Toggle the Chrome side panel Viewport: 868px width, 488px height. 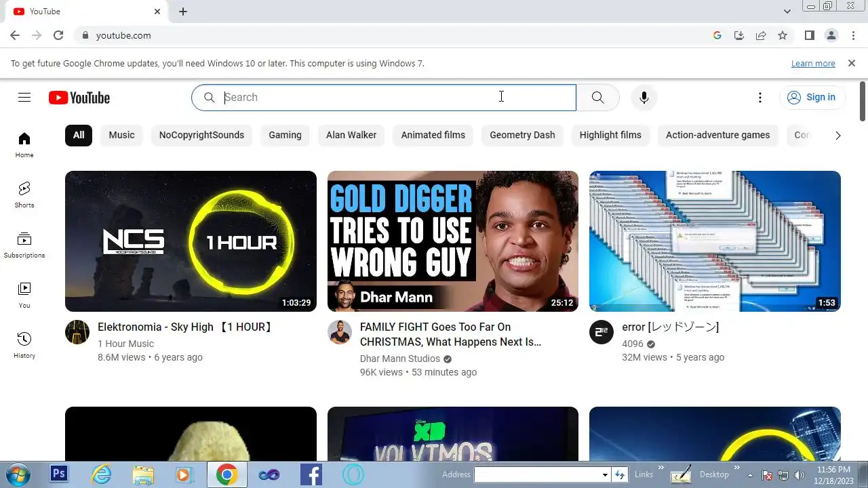pos(809,35)
